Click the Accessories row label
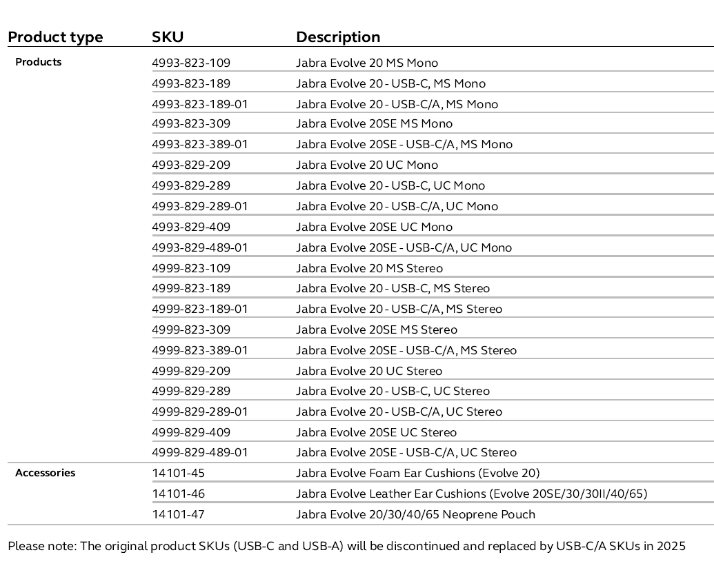714x588 pixels. coord(46,473)
